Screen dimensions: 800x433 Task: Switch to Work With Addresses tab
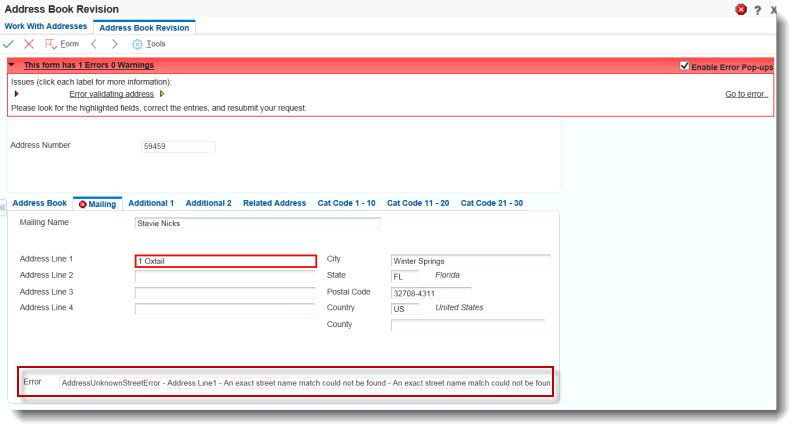tap(46, 26)
